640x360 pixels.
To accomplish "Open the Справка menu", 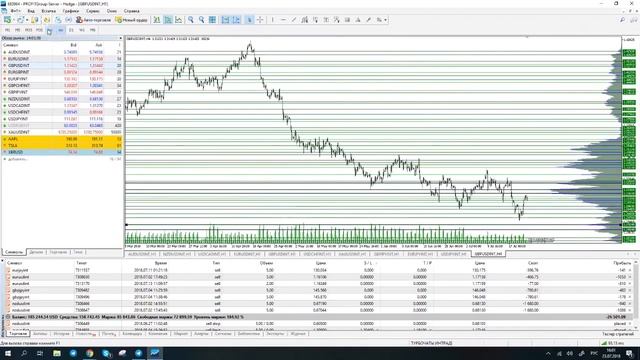I will (x=131, y=11).
